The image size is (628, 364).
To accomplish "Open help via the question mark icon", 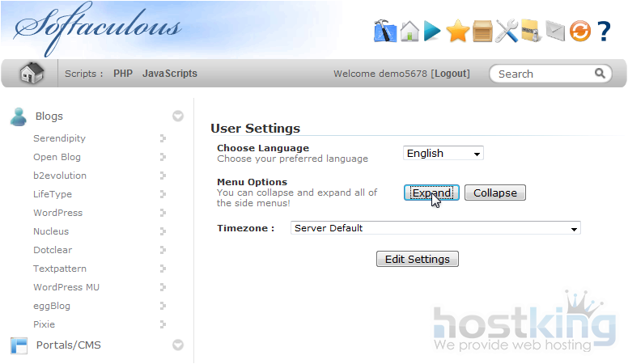I will [604, 32].
